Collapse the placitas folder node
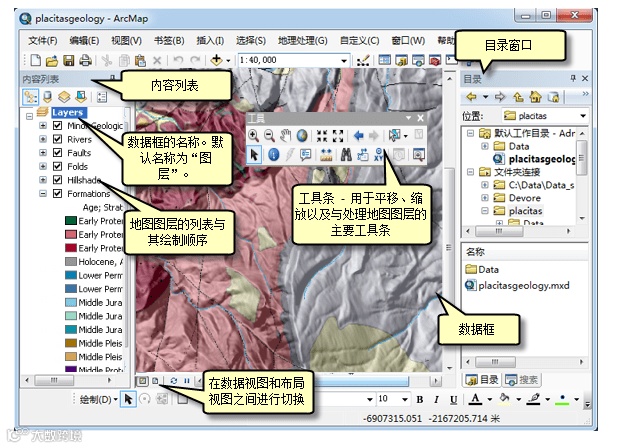Image resolution: width=619 pixels, height=448 pixels. coord(485,211)
